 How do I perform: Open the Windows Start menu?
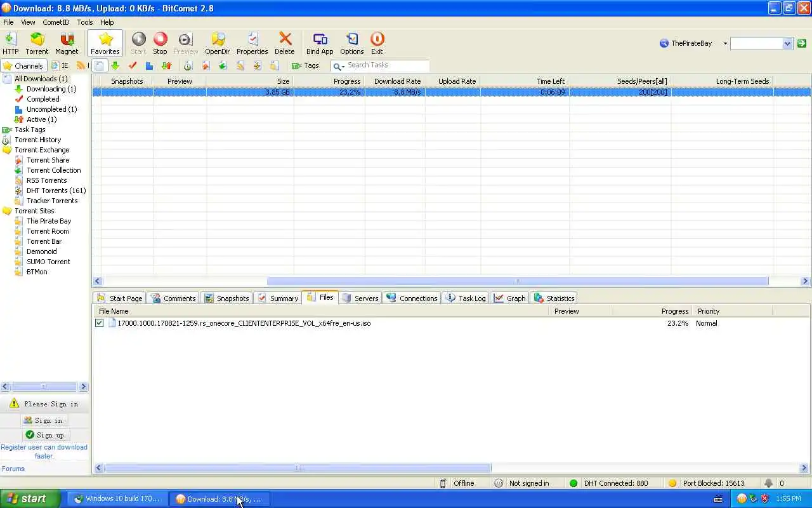pyautogui.click(x=30, y=498)
